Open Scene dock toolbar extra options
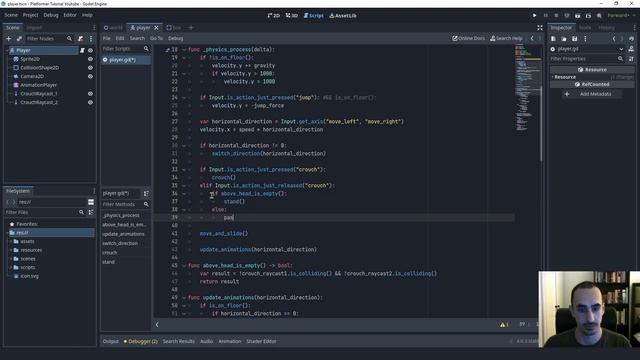640x360 pixels. pos(91,38)
